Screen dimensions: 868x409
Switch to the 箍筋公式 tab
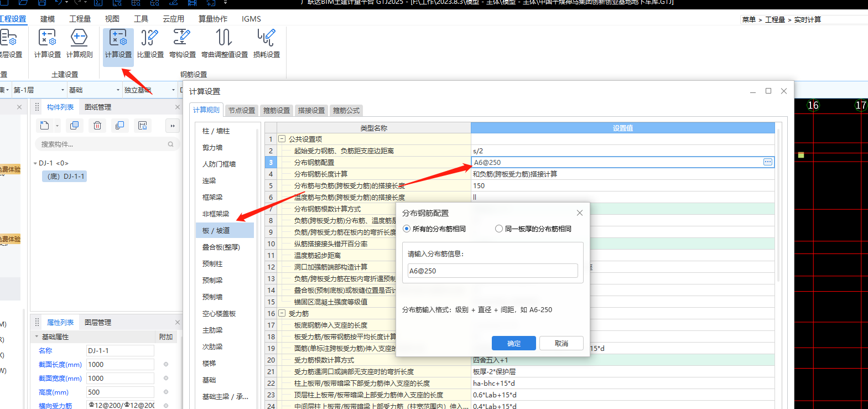point(346,110)
